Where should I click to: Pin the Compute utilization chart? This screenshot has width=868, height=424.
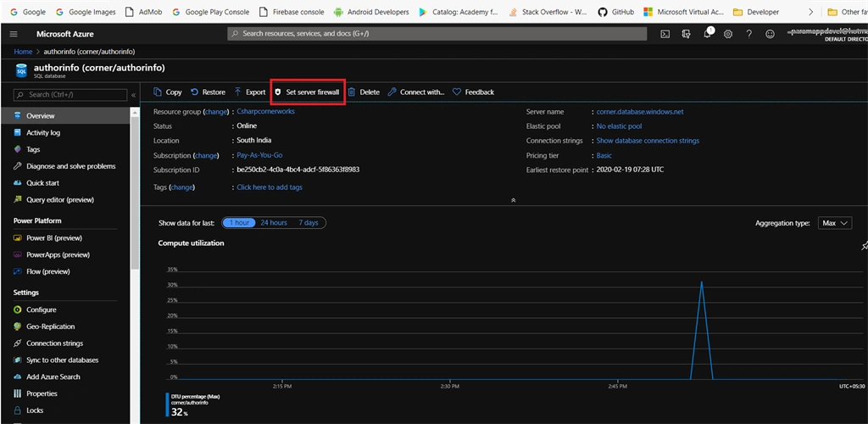(865, 245)
